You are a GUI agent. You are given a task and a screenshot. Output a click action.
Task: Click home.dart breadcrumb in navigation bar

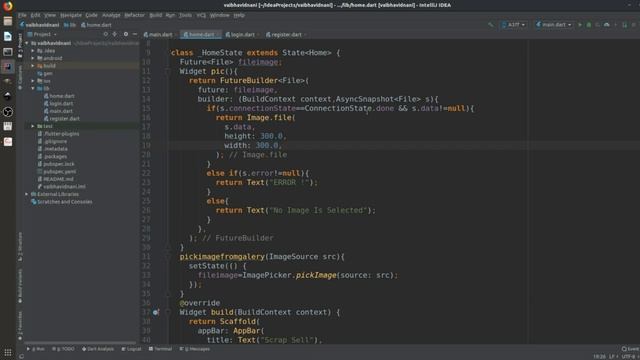(96, 25)
